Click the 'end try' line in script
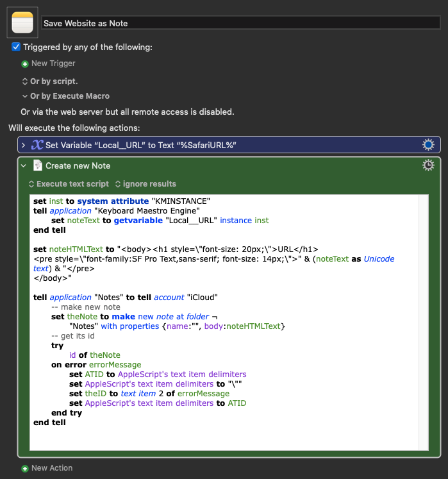Image resolution: width=448 pixels, height=479 pixels. point(67,413)
